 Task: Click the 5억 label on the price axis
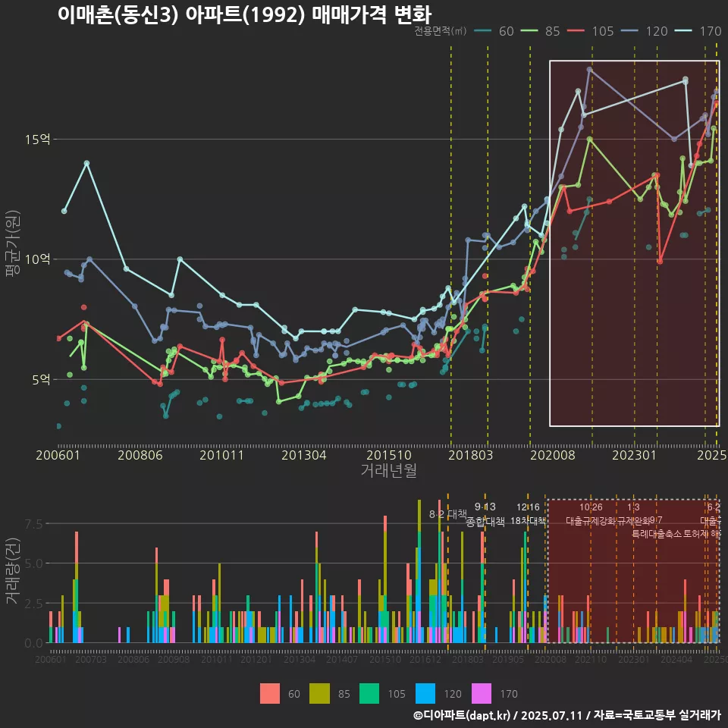coord(40,379)
